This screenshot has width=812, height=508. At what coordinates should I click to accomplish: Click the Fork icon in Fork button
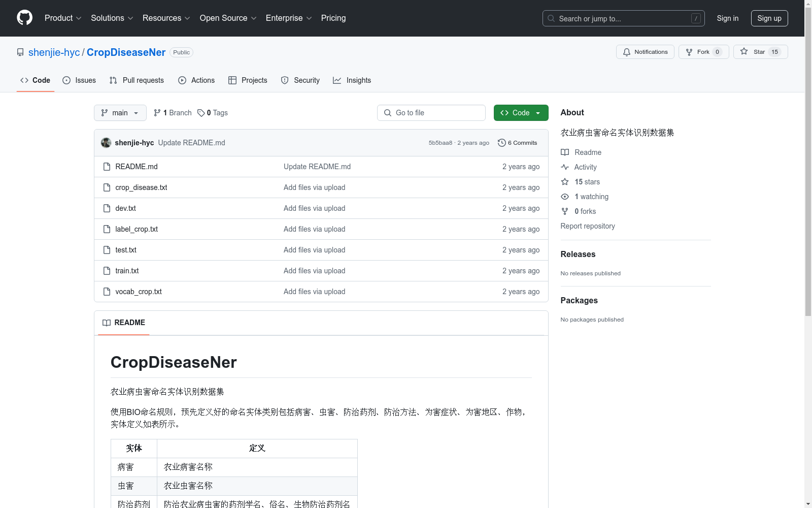click(x=689, y=52)
